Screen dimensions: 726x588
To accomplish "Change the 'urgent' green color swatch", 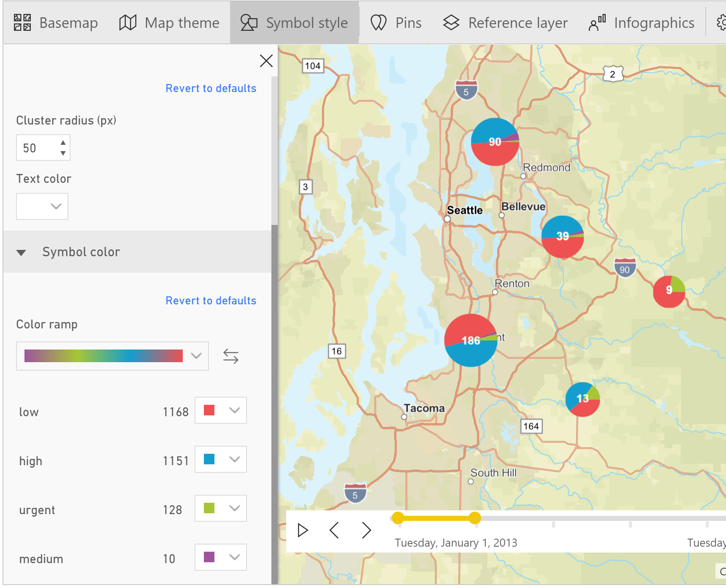I will (220, 508).
